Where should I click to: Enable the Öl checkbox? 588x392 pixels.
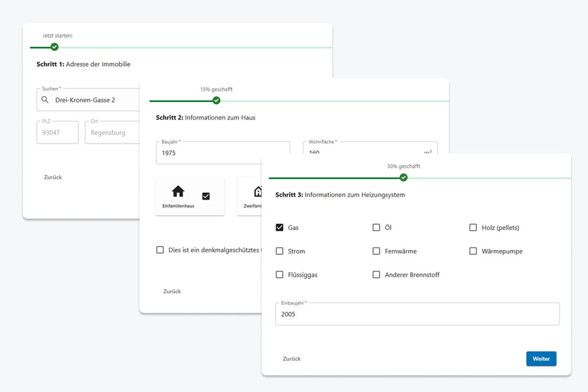(376, 227)
